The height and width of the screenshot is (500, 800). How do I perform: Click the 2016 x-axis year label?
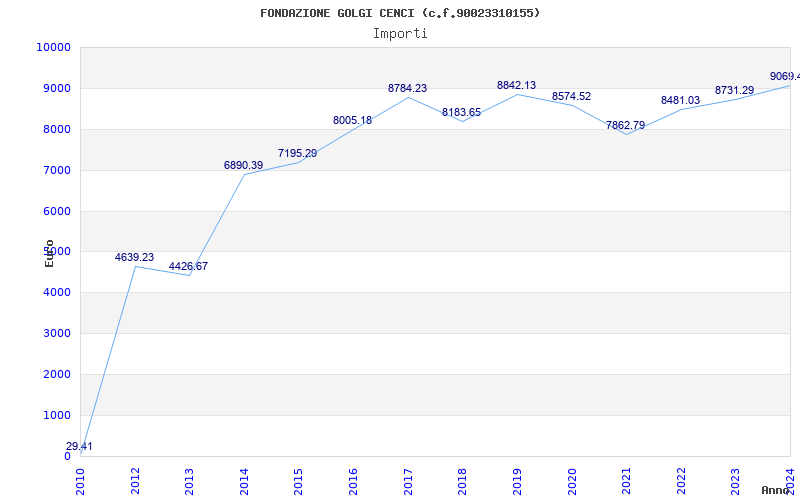(x=354, y=482)
